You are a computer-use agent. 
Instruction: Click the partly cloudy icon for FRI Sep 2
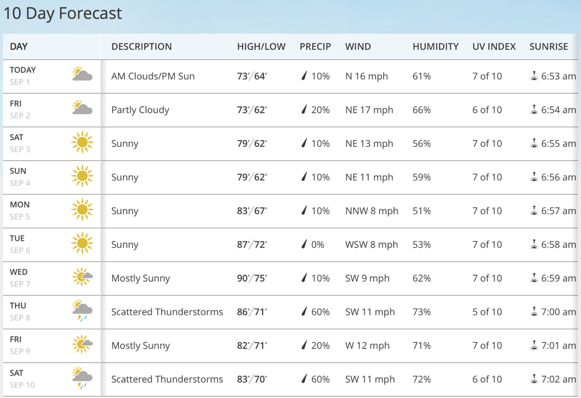[x=82, y=108]
